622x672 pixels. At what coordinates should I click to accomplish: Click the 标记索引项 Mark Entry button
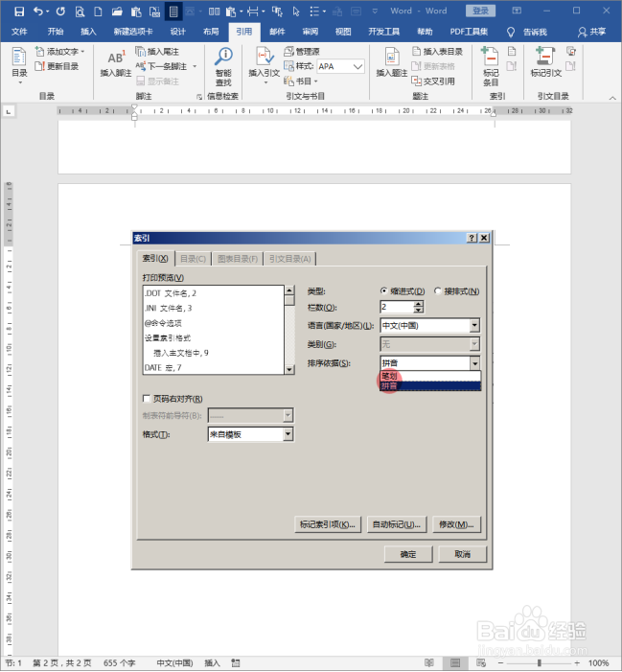328,524
